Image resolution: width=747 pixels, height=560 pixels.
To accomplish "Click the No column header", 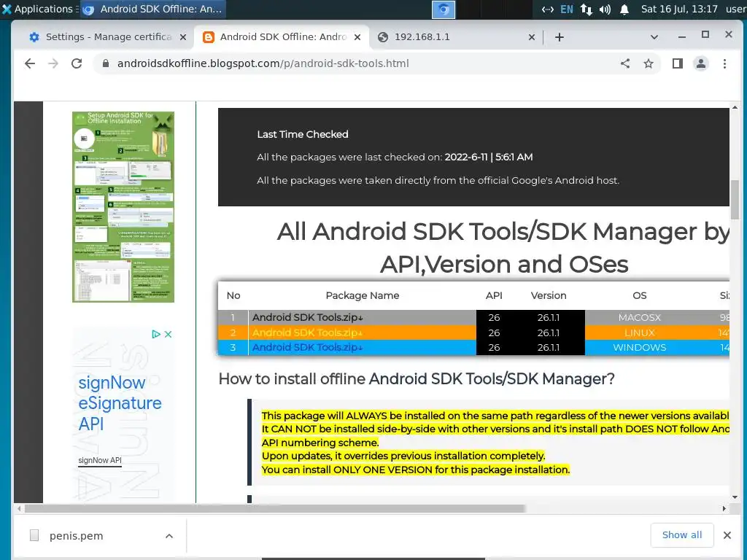I will click(x=233, y=295).
